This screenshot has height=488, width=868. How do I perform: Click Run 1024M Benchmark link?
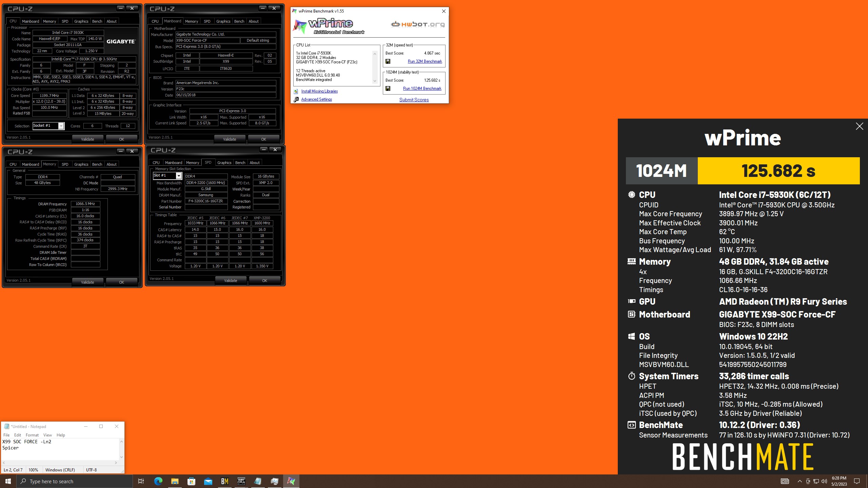coord(422,88)
